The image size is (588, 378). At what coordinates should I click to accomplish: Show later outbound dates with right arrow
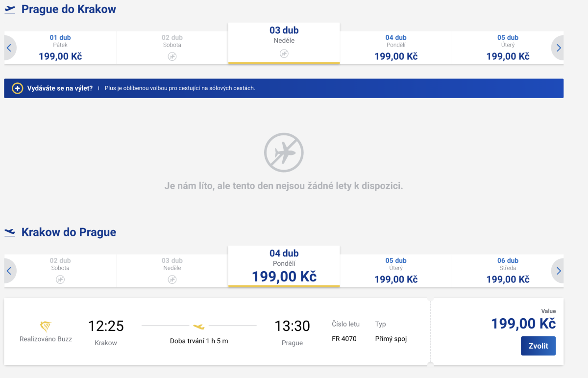(559, 48)
